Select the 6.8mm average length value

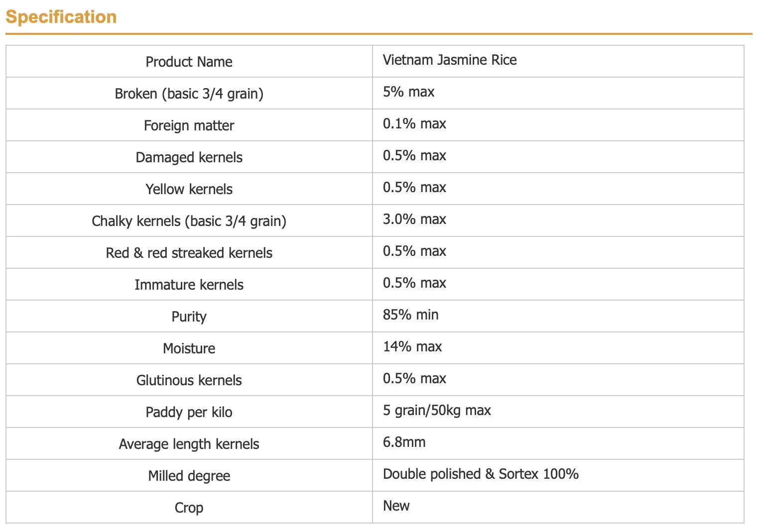tap(404, 442)
